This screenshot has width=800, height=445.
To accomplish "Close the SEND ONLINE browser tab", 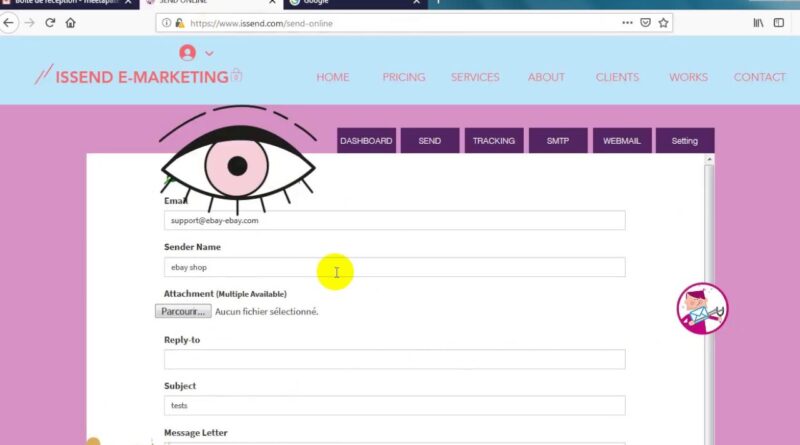I will point(272,3).
